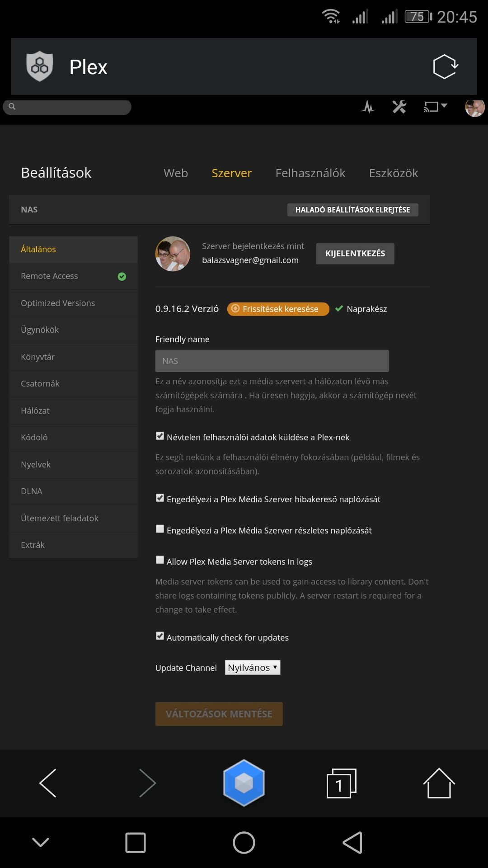Click the server account profile photo

(x=173, y=254)
